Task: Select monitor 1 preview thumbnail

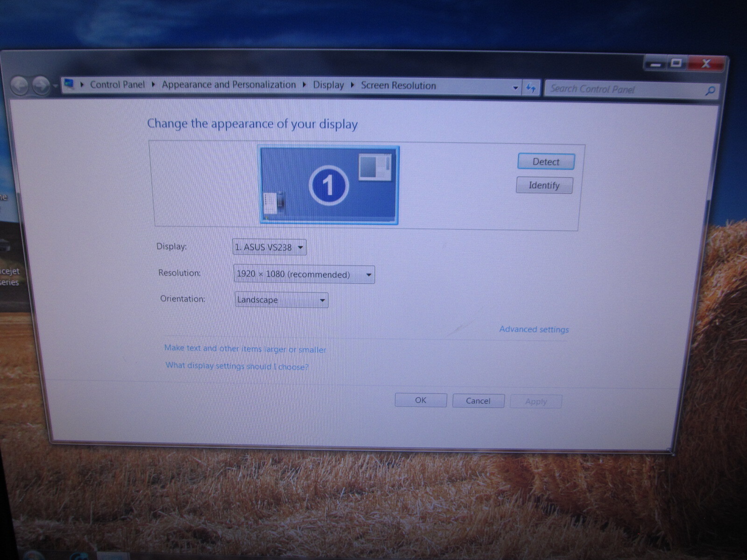Action: (329, 185)
